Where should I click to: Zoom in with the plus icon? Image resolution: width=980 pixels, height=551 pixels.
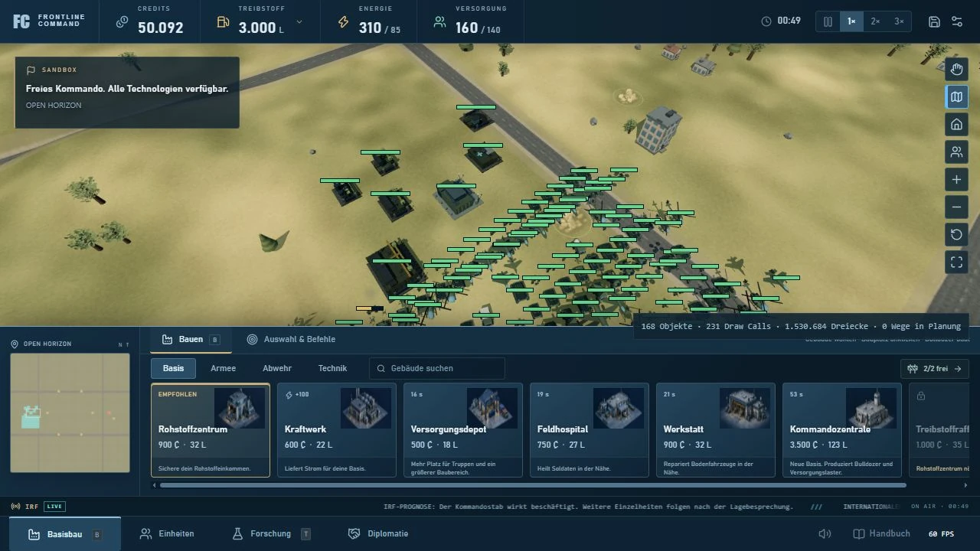coord(956,180)
